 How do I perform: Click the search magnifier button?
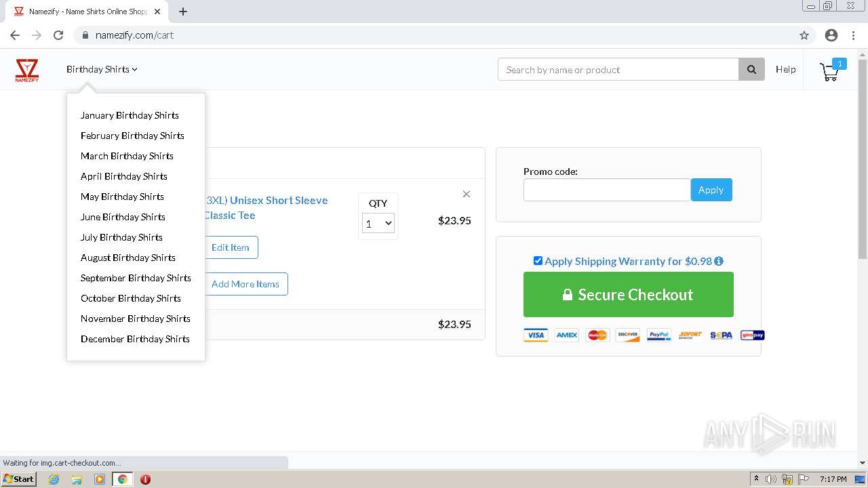751,69
